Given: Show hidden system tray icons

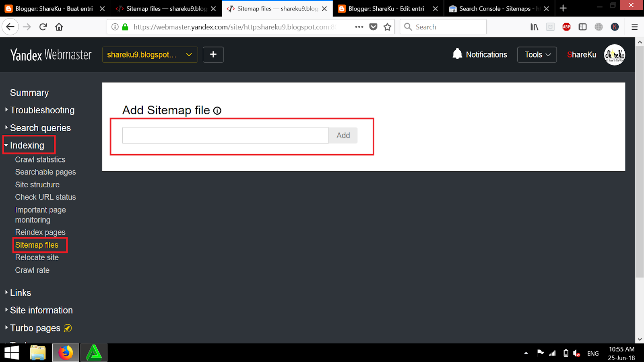Looking at the screenshot, I should pyautogui.click(x=526, y=353).
